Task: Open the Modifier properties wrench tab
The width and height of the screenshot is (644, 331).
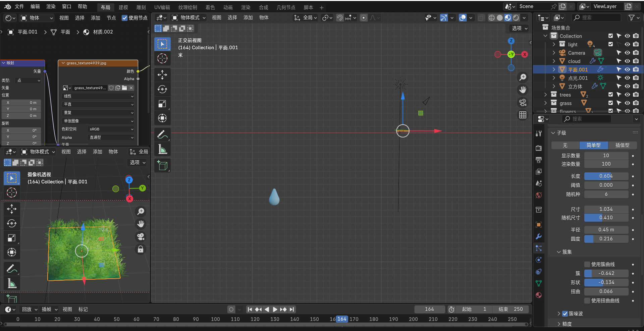Action: [539, 236]
